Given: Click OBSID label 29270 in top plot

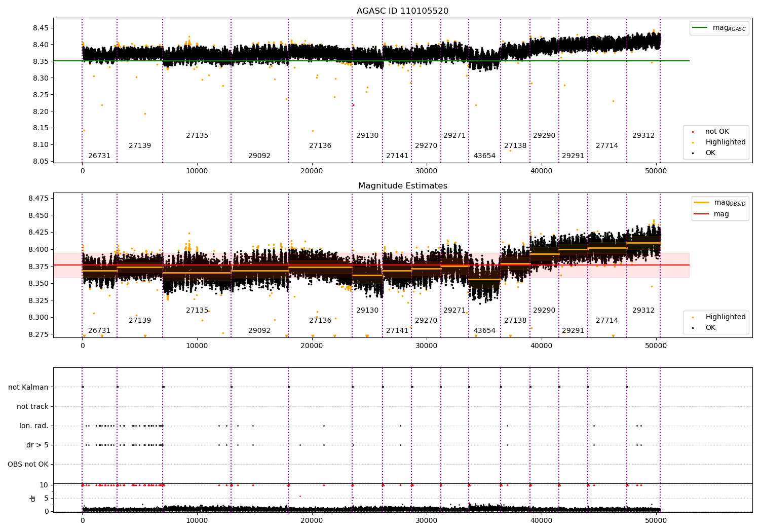Looking at the screenshot, I should coord(426,145).
